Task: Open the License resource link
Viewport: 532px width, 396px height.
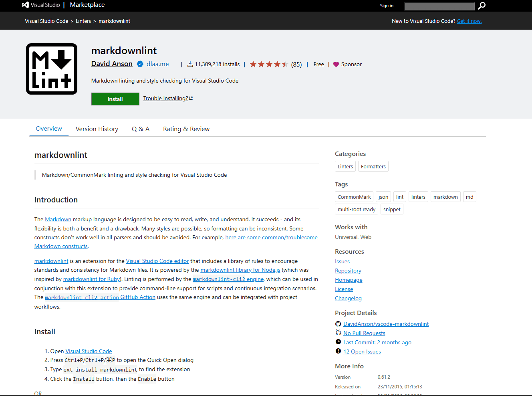Action: pos(344,289)
